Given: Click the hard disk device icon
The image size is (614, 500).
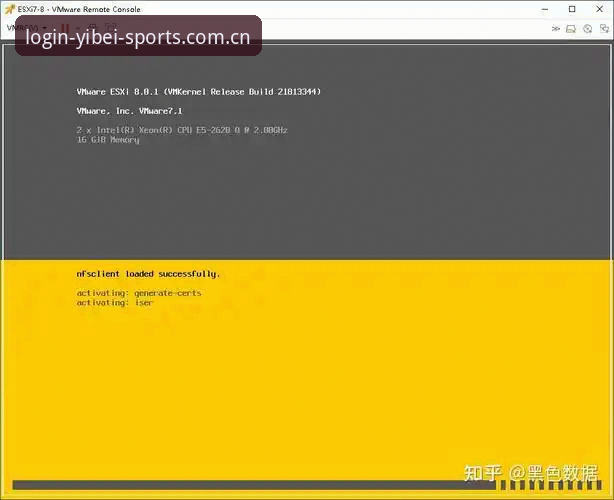Looking at the screenshot, I should pos(571,29).
